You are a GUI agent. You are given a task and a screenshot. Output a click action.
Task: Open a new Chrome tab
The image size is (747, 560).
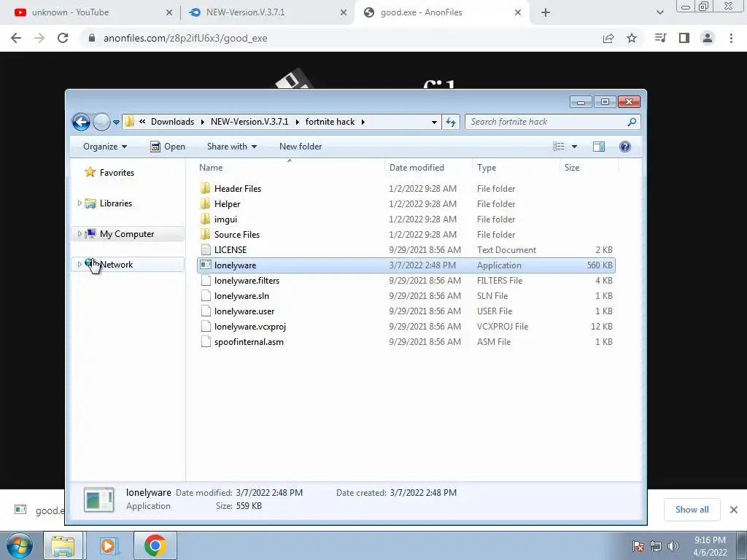click(x=546, y=12)
